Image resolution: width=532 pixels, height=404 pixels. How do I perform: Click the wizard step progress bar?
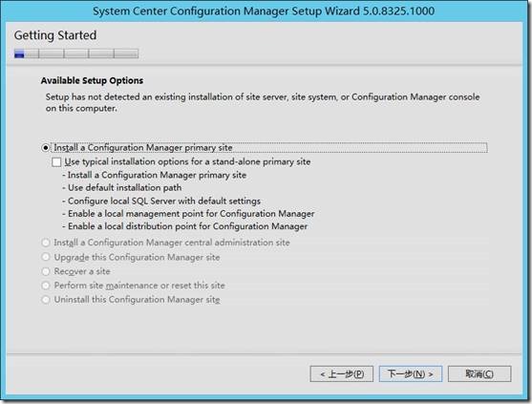[x=76, y=53]
